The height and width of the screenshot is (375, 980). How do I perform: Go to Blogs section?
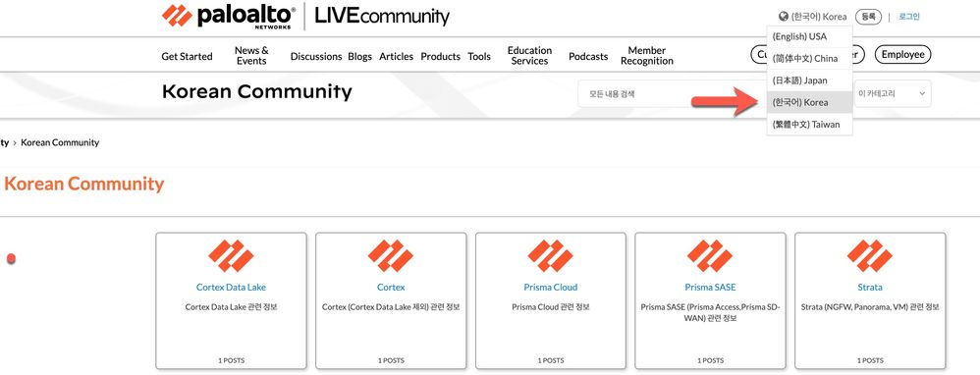click(360, 56)
